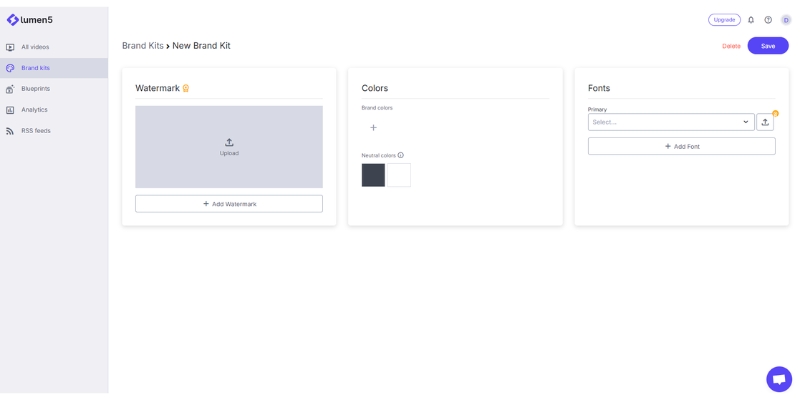Show Neutral colors info tooltip icon
Viewport: 800px width, 400px height.
(401, 155)
